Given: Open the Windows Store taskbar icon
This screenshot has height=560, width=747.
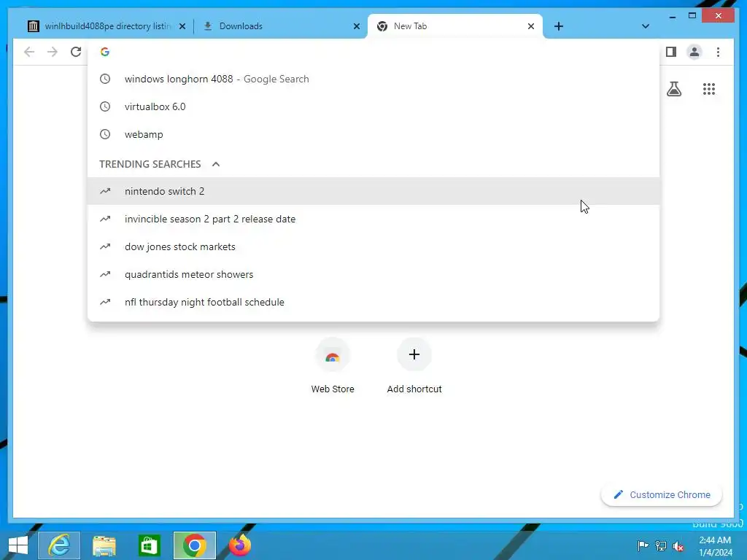Looking at the screenshot, I should 149,545.
